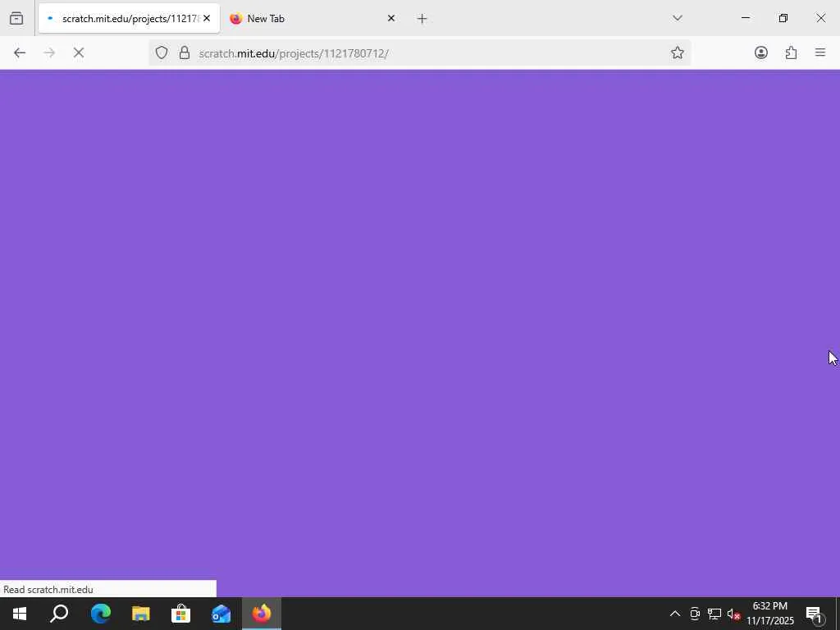Image resolution: width=840 pixels, height=630 pixels.
Task: Open the Extensions puzzle icon
Action: click(791, 52)
